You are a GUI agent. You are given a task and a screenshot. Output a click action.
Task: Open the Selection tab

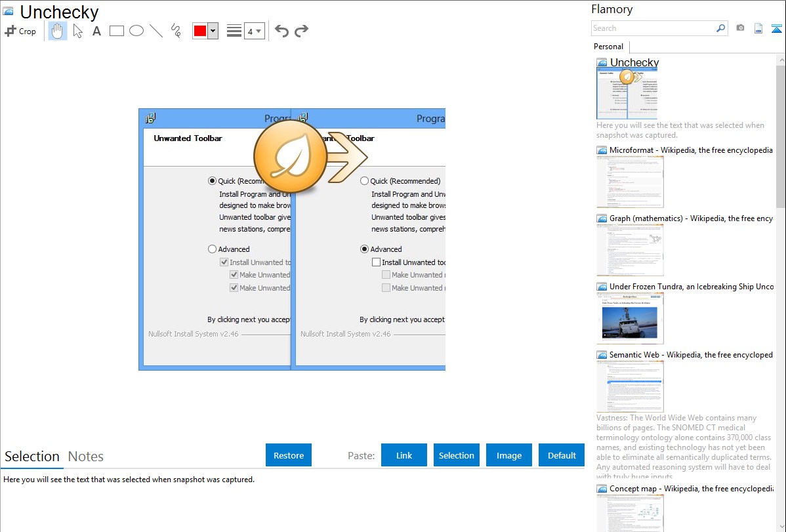(x=32, y=457)
